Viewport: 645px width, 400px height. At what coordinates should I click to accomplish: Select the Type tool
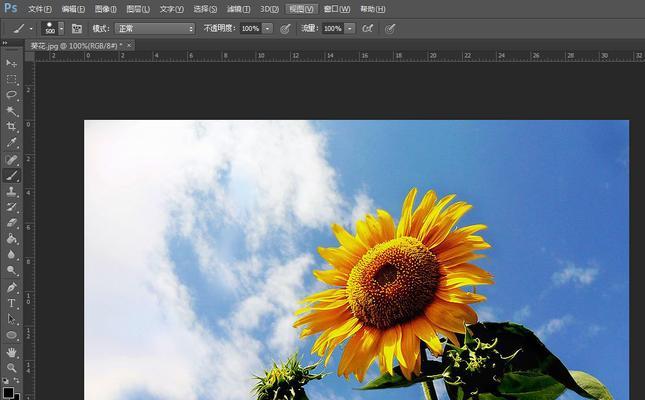12,303
